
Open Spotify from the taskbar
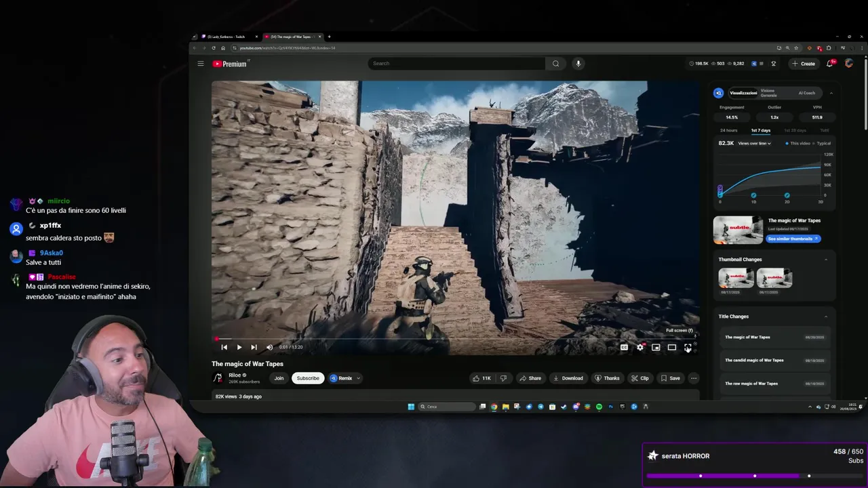599,407
